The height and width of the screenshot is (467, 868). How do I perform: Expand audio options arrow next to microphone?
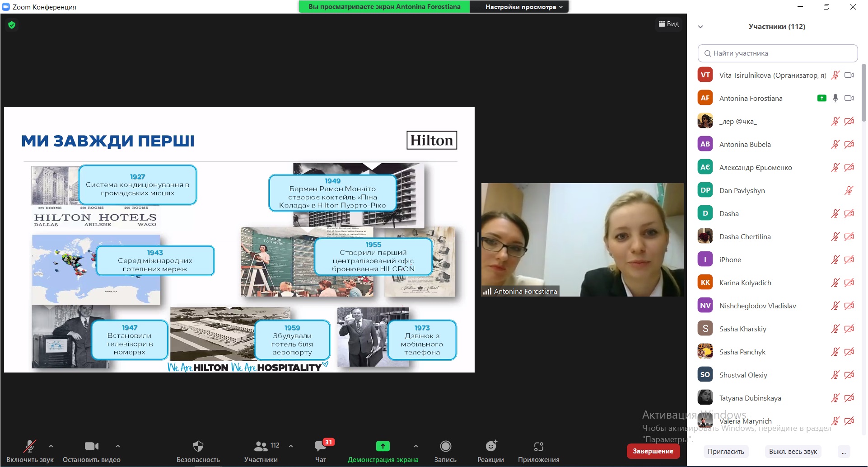(x=51, y=446)
